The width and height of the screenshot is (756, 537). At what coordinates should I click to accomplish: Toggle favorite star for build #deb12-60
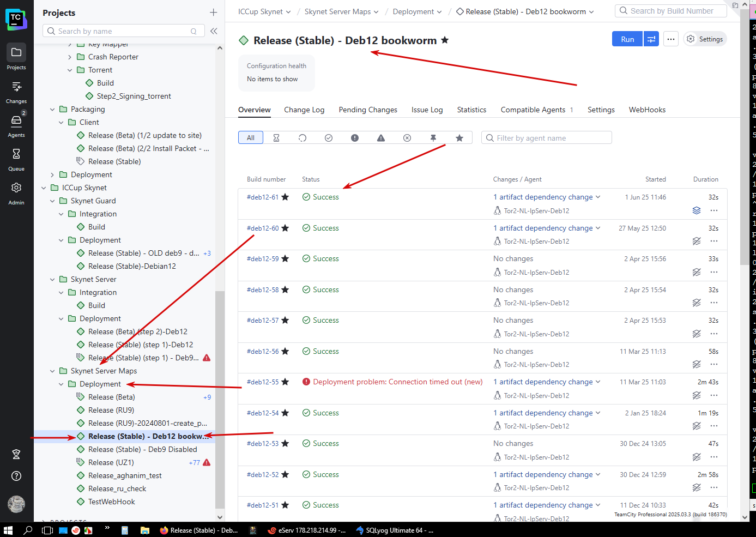285,228
